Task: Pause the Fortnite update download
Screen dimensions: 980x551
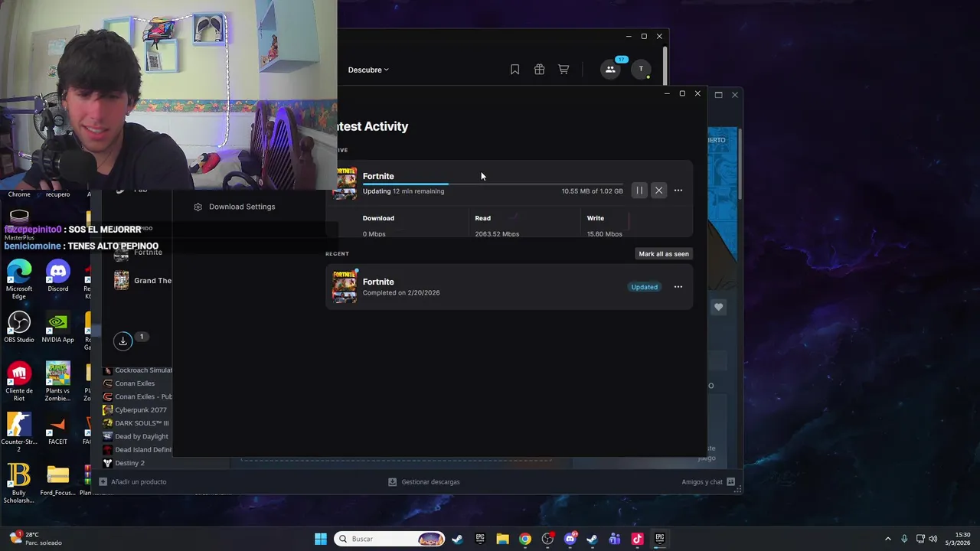Action: click(639, 191)
